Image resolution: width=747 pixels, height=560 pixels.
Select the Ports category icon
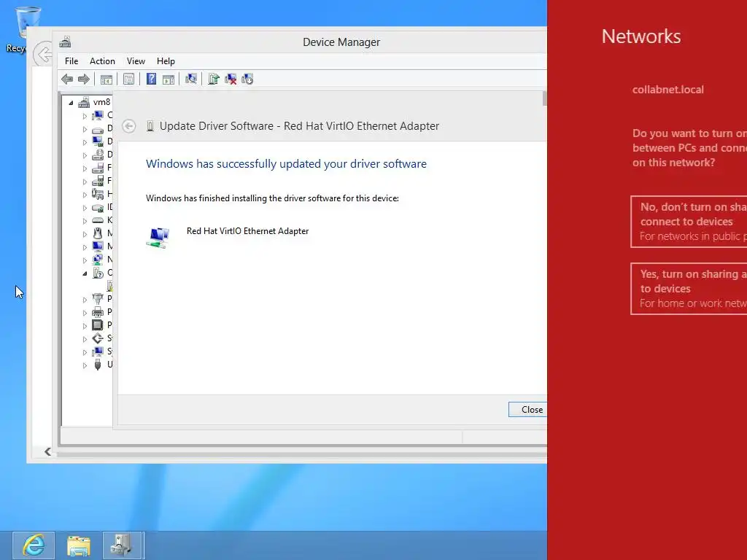[x=98, y=298]
